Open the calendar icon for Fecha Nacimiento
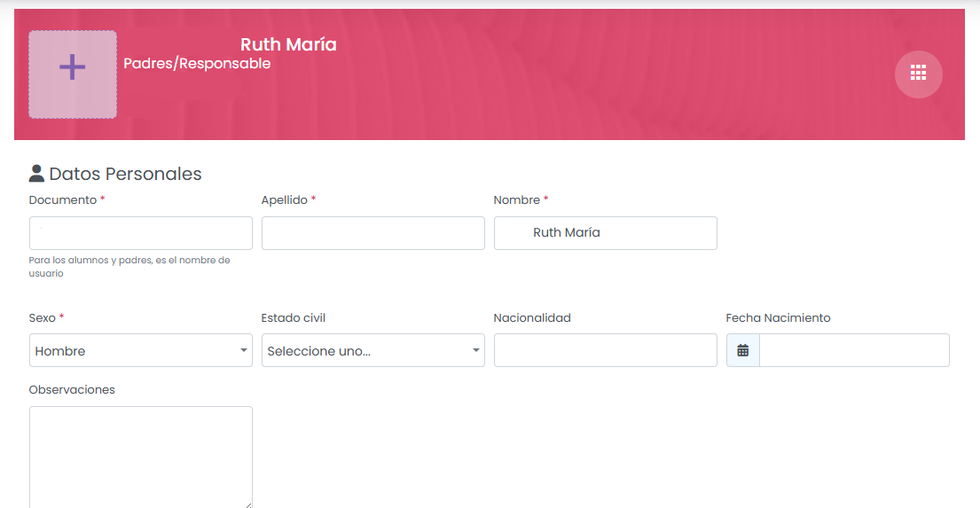This screenshot has width=980, height=508. [742, 350]
